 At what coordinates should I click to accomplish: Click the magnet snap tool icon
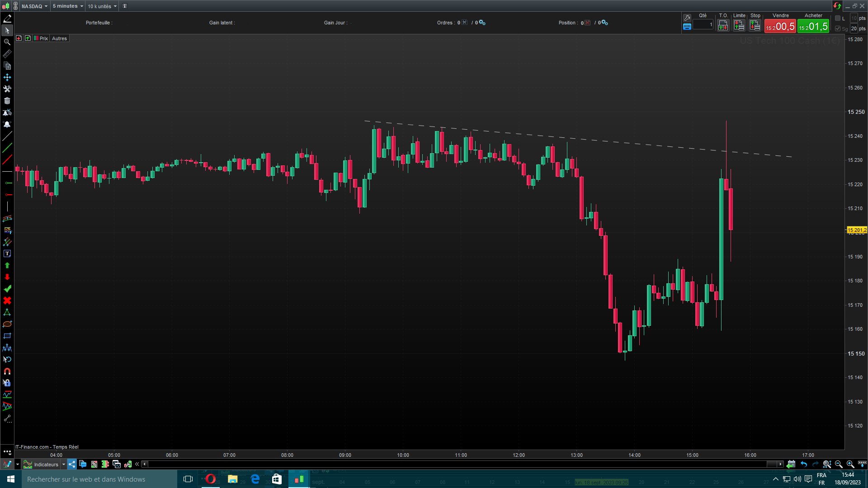(x=7, y=371)
